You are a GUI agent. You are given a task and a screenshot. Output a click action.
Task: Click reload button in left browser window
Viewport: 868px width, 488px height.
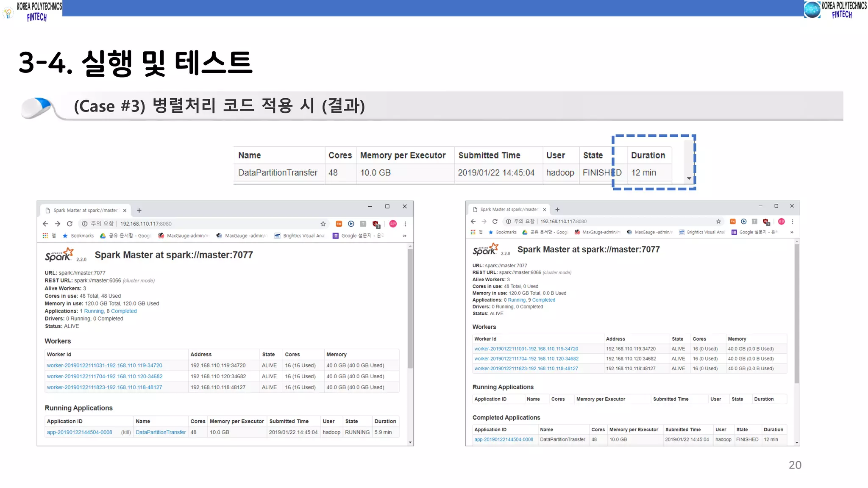tap(70, 224)
